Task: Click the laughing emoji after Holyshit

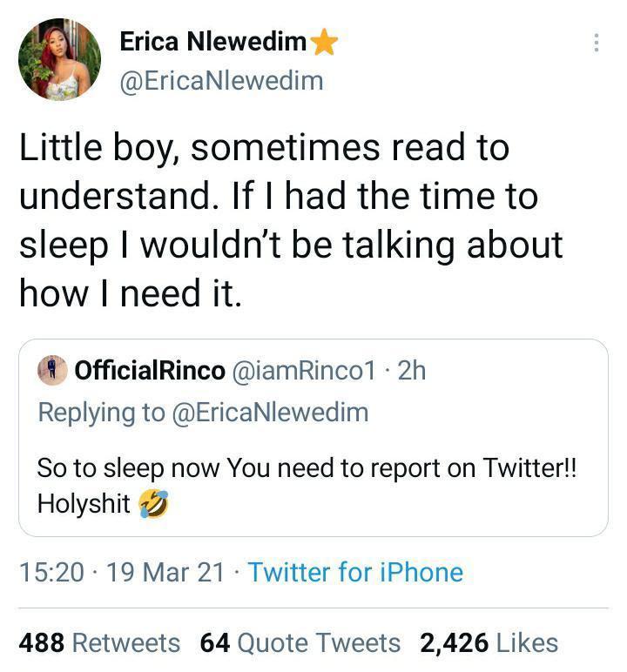Action: pos(155,504)
